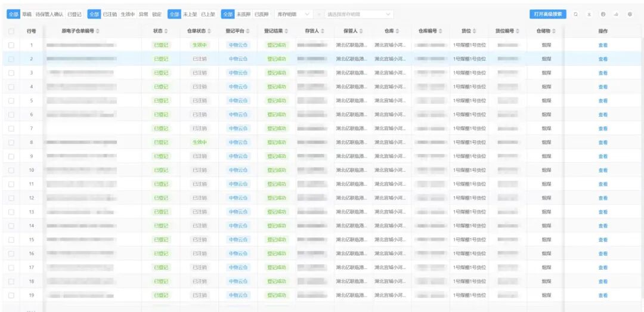Check the checkbox for row 1
The height and width of the screenshot is (312, 644).
tap(11, 45)
